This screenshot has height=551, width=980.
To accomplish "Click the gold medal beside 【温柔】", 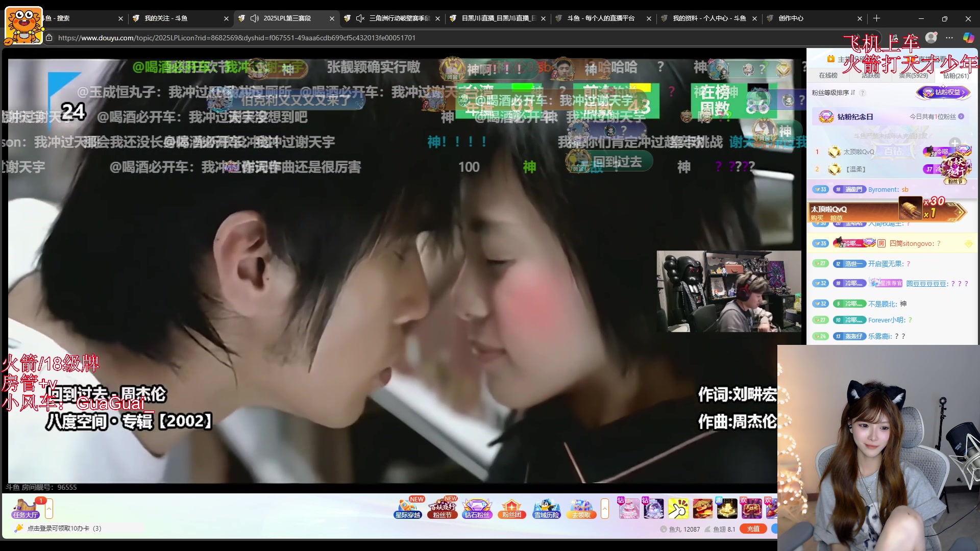I will coord(835,169).
